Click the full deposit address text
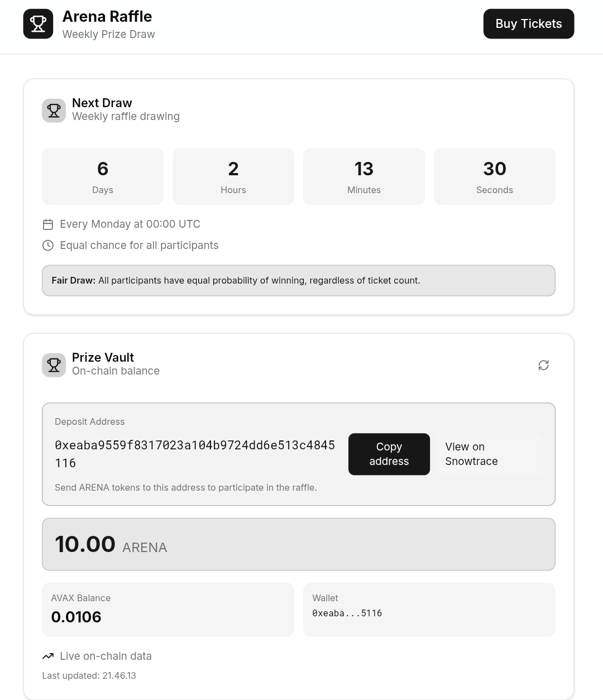Viewport: 603px width, 700px height. tap(194, 454)
